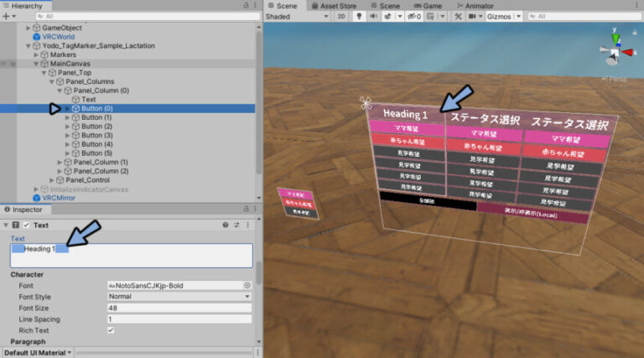Open component editor tools icon

point(458,17)
